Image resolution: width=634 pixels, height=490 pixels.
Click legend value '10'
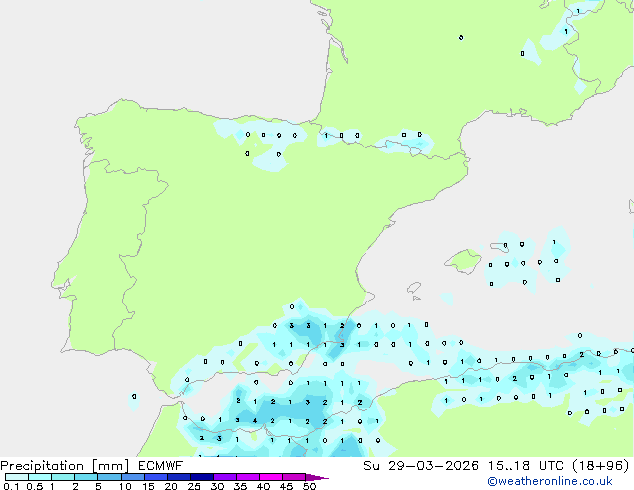click(x=125, y=486)
